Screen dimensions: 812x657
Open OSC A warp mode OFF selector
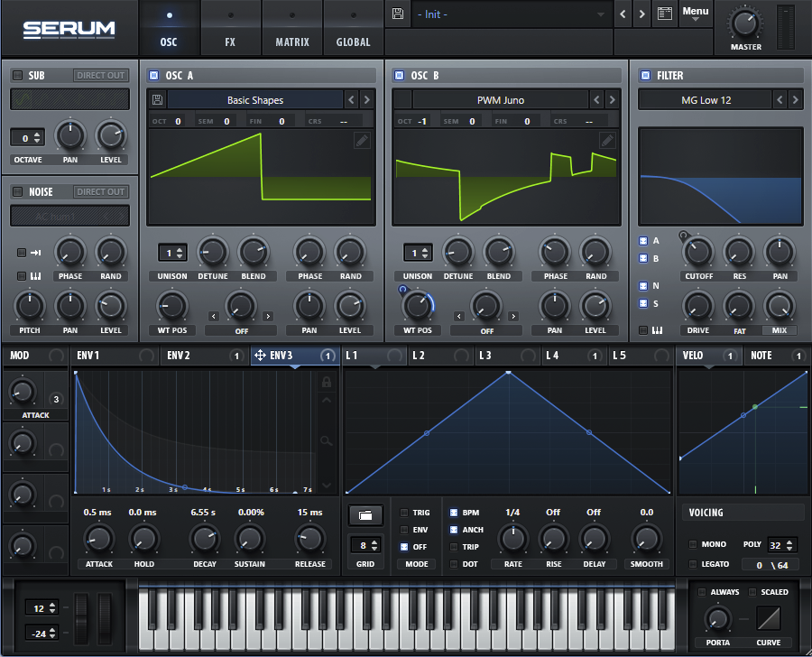241,330
